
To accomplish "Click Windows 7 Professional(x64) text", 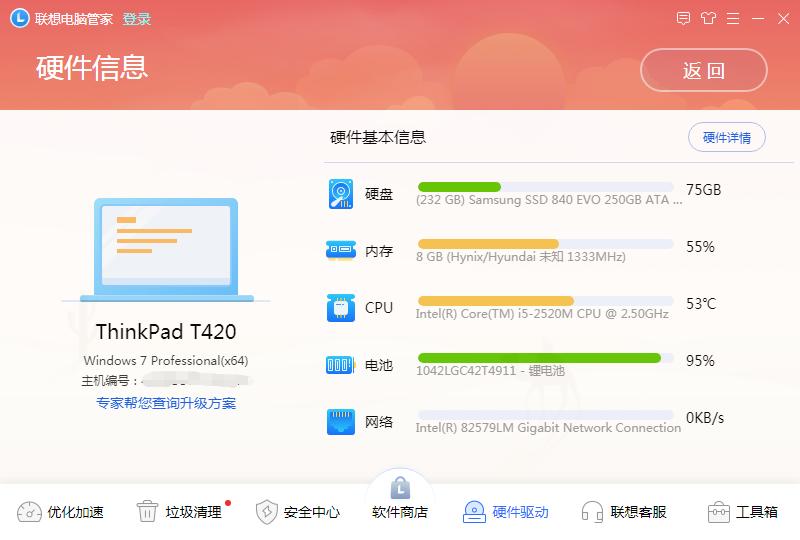I will tap(166, 360).
